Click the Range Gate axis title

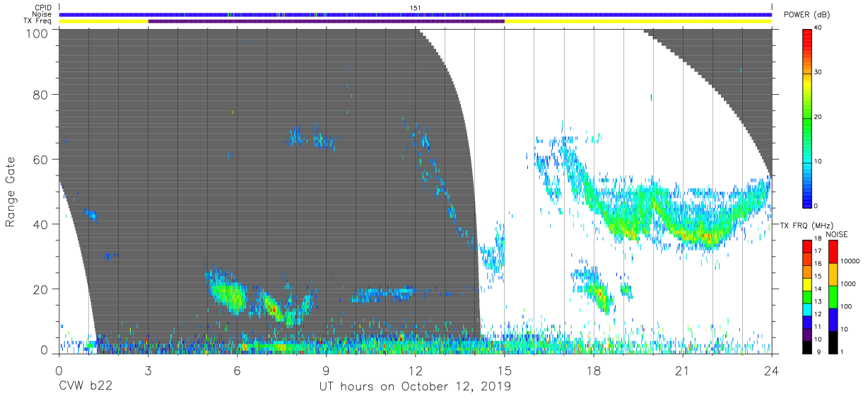tap(11, 192)
